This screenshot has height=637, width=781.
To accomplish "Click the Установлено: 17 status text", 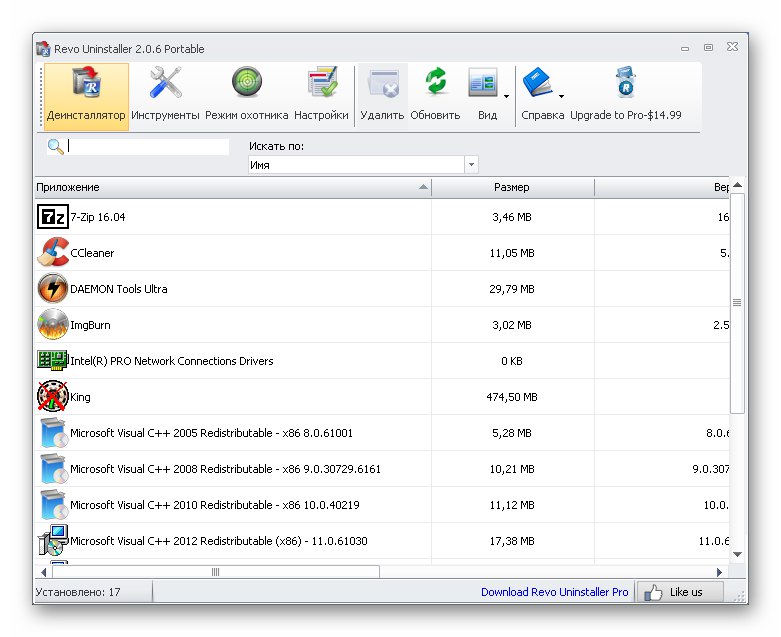I will 78,592.
